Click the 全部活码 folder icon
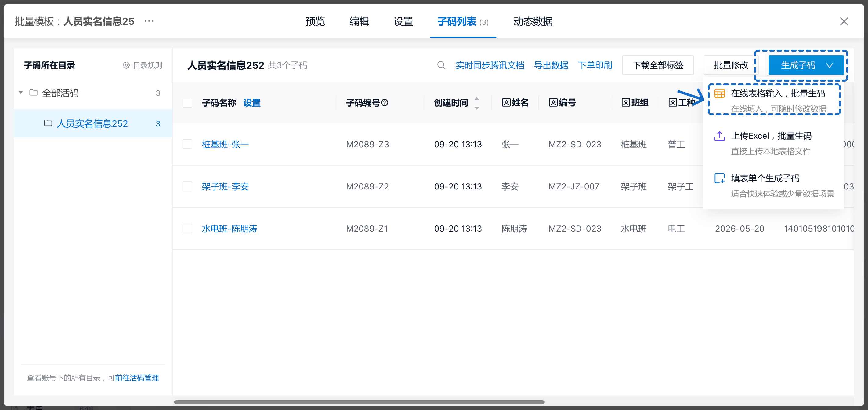The height and width of the screenshot is (410, 868). pyautogui.click(x=33, y=92)
